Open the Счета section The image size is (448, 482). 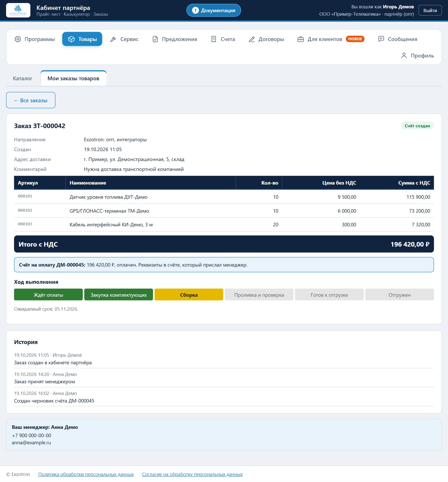pyautogui.click(x=223, y=39)
